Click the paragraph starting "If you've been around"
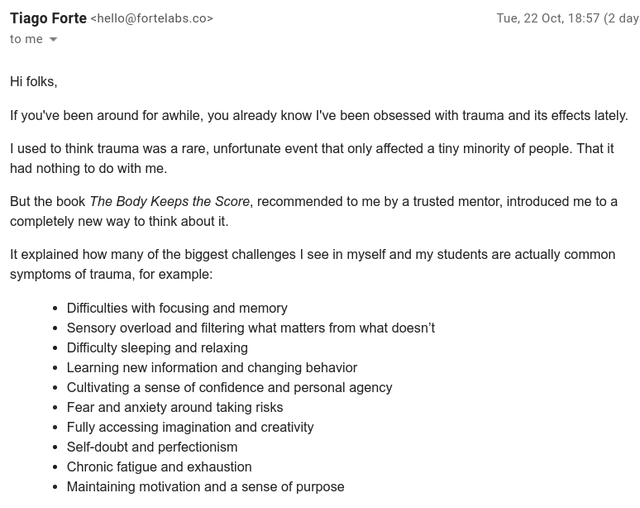 tap(318, 115)
